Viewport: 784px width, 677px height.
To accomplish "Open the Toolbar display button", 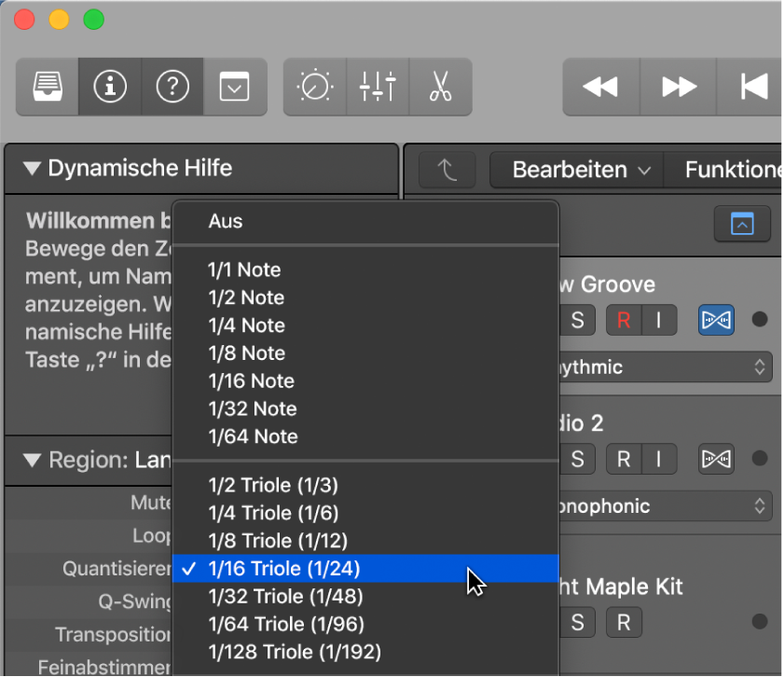I will click(235, 87).
